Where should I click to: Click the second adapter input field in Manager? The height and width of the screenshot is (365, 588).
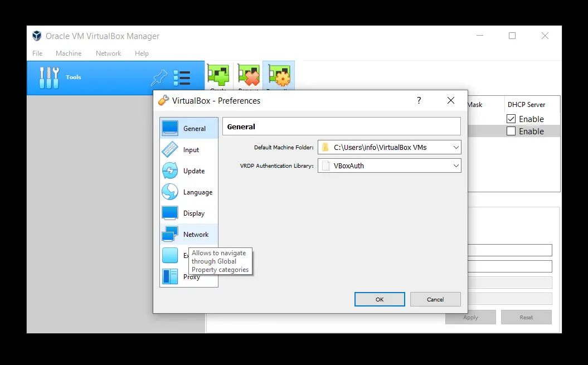tap(510, 266)
